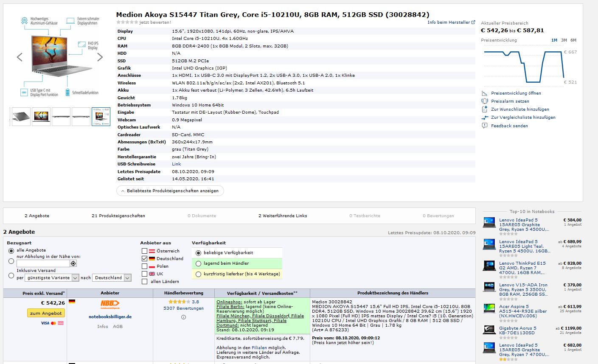Select the second product gallery thumbnail
Viewport: 598px width, 364px height.
tap(41, 117)
